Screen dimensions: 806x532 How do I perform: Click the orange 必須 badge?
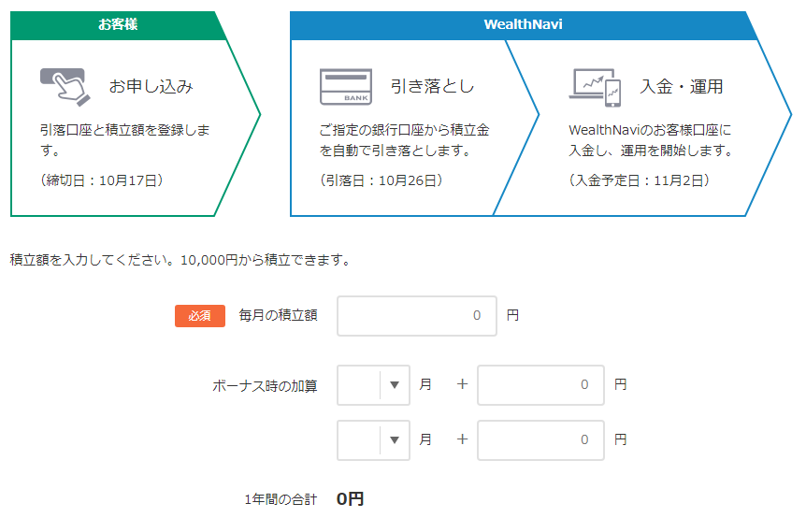pyautogui.click(x=199, y=316)
